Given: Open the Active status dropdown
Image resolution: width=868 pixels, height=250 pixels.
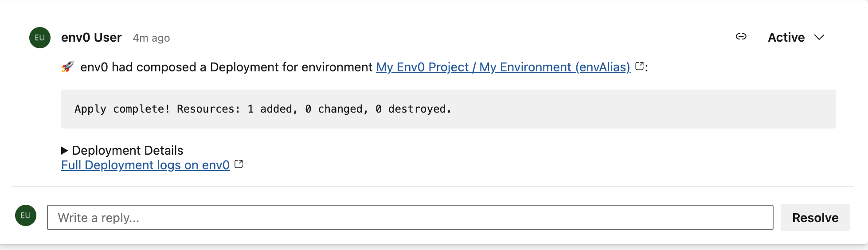Looking at the screenshot, I should (786, 38).
